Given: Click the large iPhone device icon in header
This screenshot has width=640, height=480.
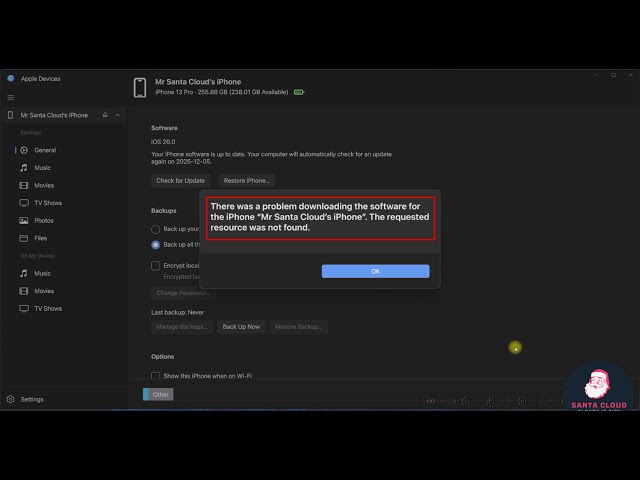Looking at the screenshot, I should pyautogui.click(x=140, y=87).
